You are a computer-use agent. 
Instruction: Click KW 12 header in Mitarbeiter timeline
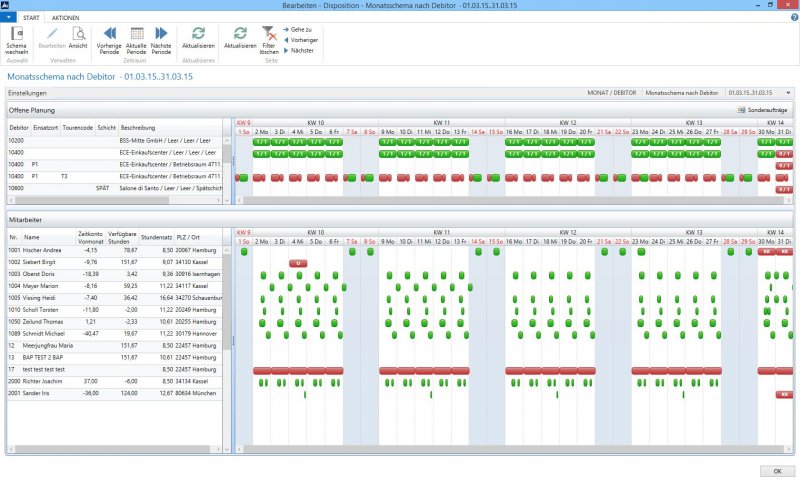click(x=567, y=233)
